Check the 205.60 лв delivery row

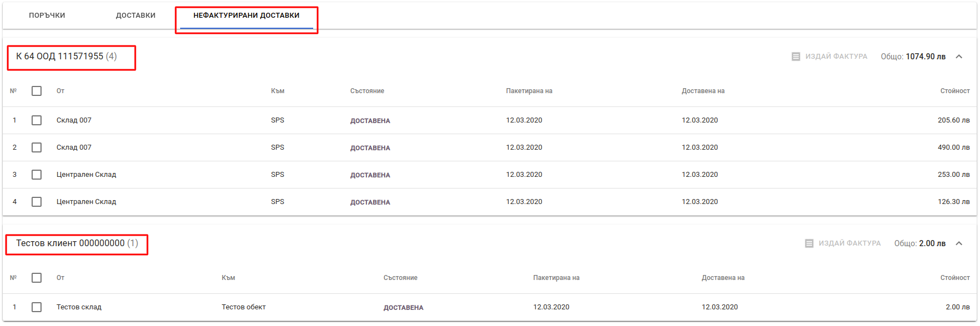(37, 120)
